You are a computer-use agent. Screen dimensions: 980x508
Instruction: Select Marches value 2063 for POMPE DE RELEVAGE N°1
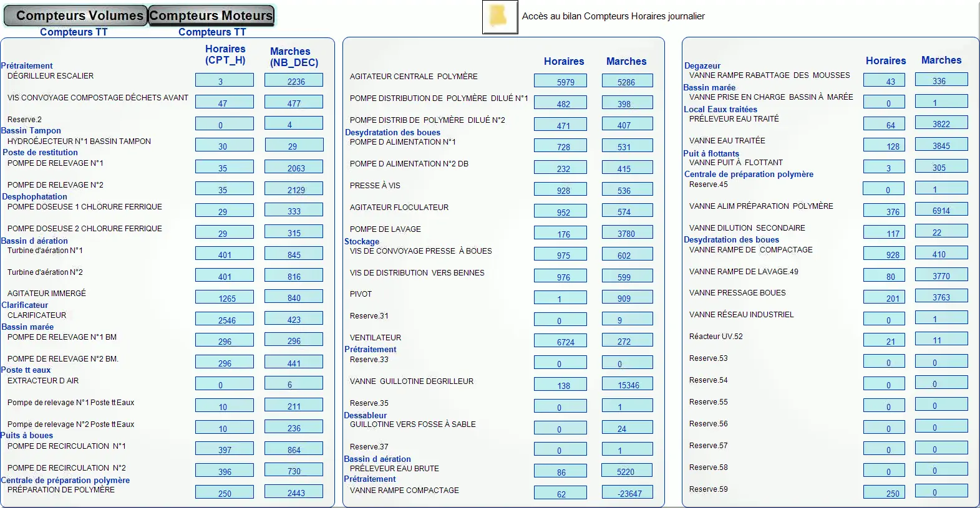294,167
